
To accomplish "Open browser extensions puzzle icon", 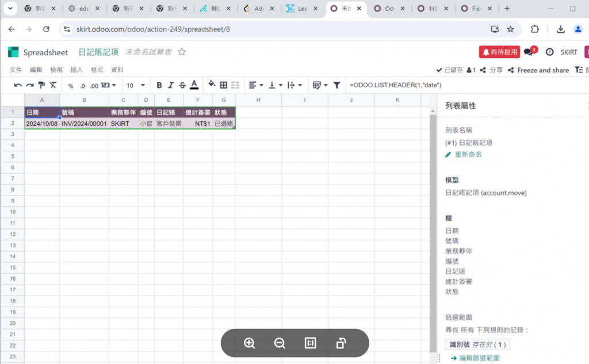I will tap(534, 29).
